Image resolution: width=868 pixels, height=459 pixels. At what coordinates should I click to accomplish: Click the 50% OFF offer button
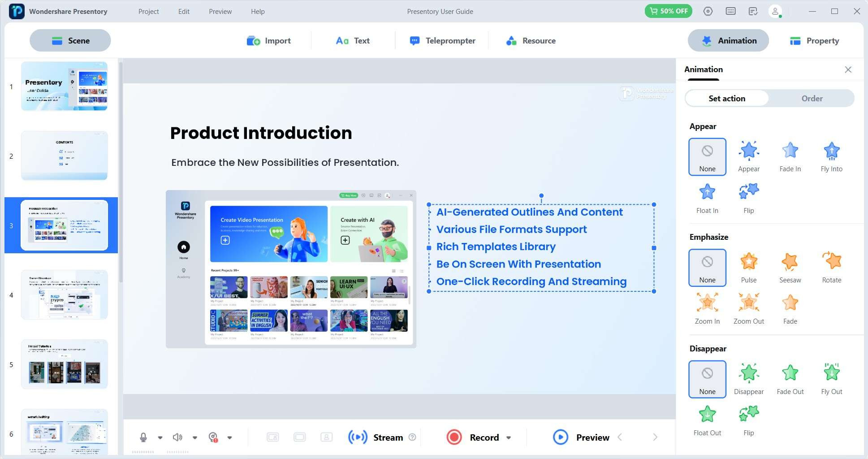pyautogui.click(x=668, y=11)
